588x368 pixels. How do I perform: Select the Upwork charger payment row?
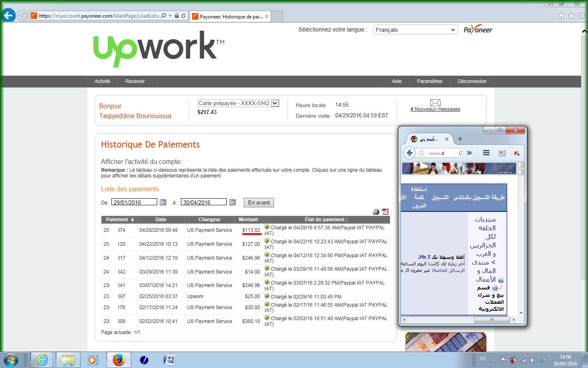click(x=245, y=296)
